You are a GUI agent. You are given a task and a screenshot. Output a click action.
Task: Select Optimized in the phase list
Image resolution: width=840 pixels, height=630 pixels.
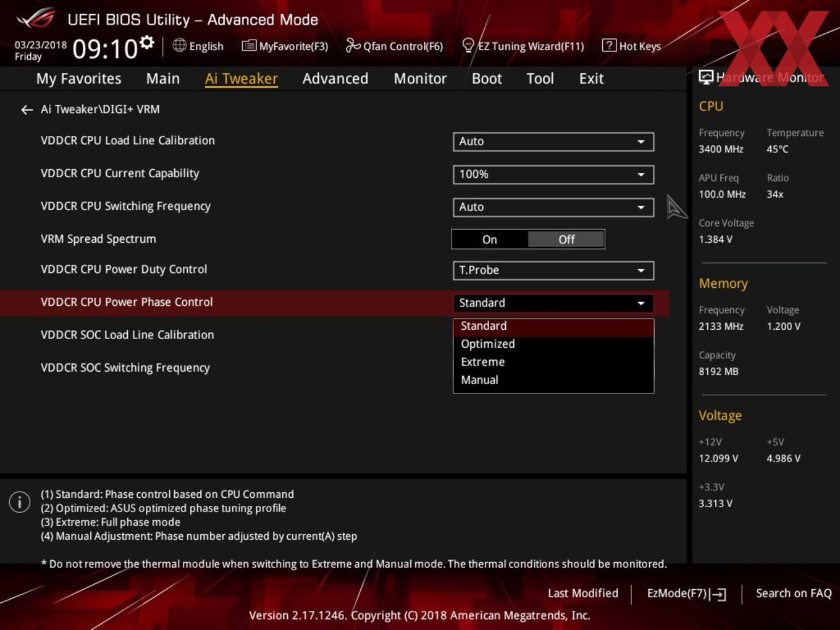tap(553, 344)
